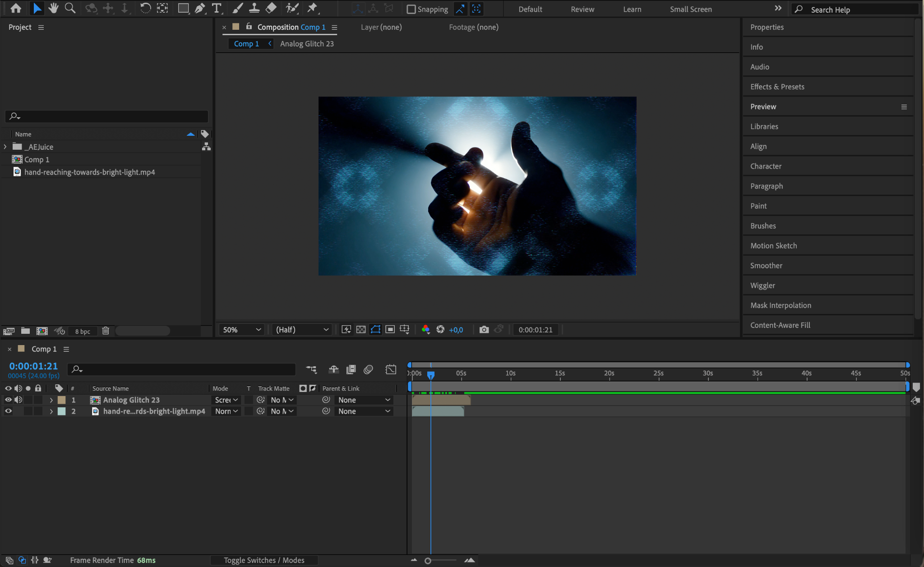
Task: Mute audio of Analog Glitch 23 layer
Action: point(18,400)
